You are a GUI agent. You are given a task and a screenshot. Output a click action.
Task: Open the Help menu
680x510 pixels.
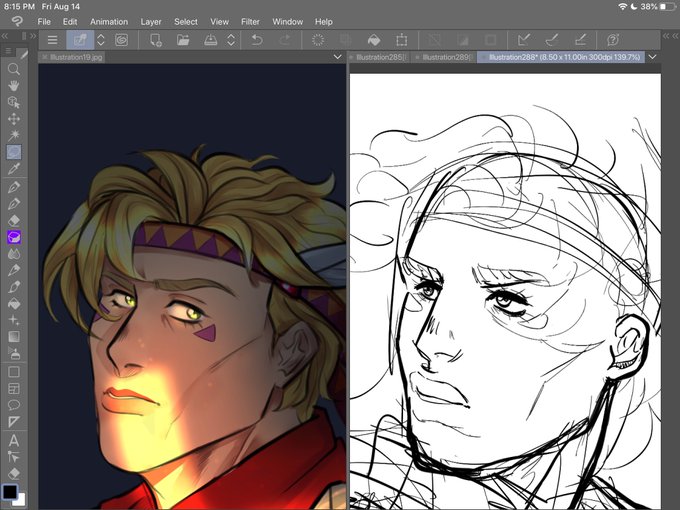coord(324,22)
